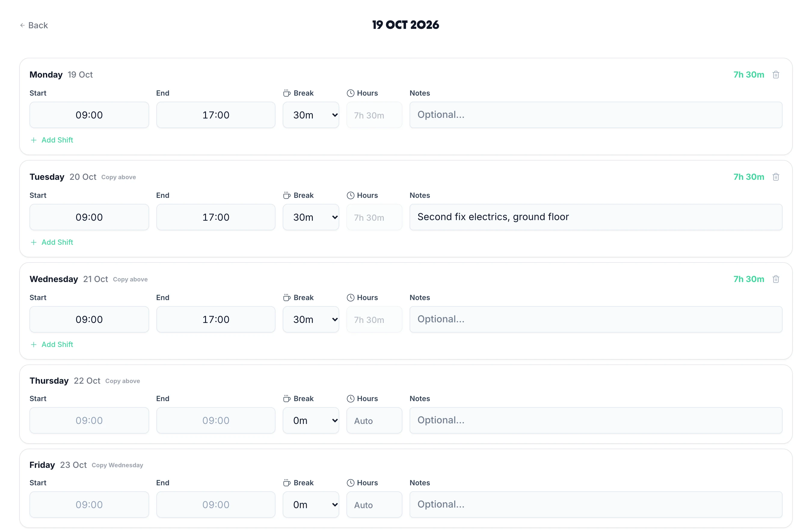Viewport: 812px width, 531px height.
Task: Click Monday's 7h 30m hours field
Action: [x=374, y=115]
